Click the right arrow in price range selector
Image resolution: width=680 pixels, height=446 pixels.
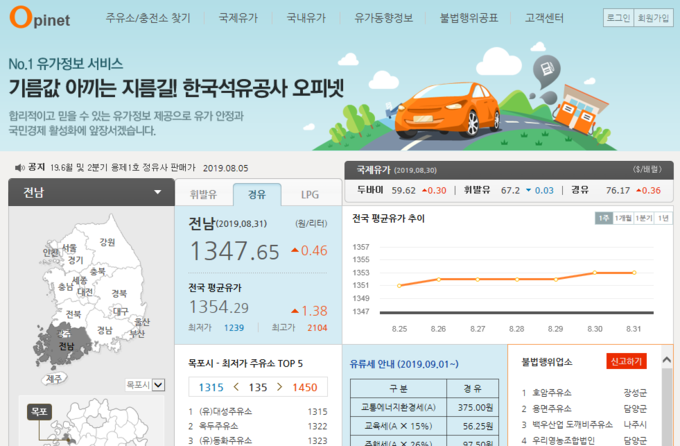(x=279, y=387)
